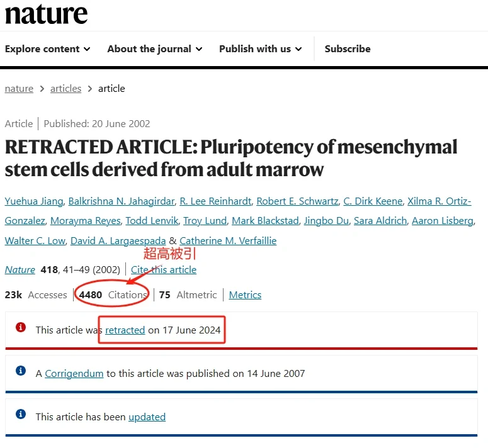
Task: Click the updated link
Action: click(x=147, y=417)
